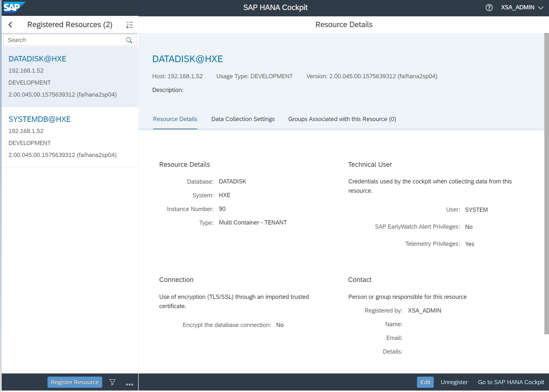Click Instance Number value 90
The height and width of the screenshot is (392, 549).
pos(222,209)
